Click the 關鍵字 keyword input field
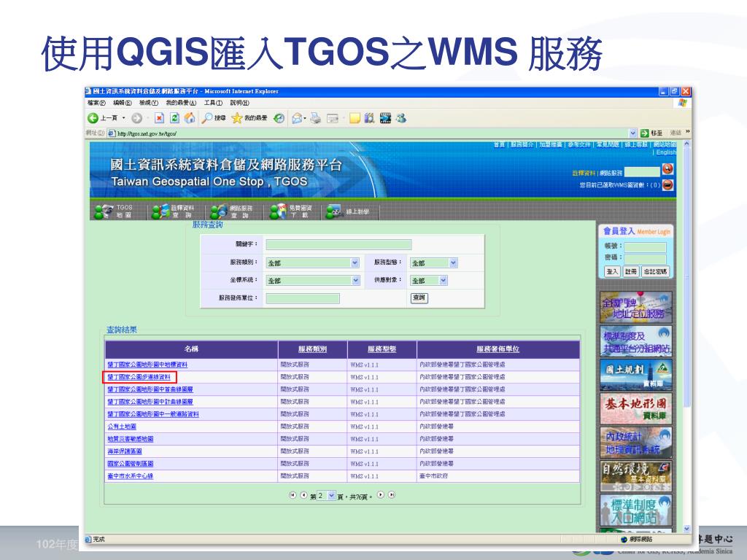The height and width of the screenshot is (560, 747). tap(338, 245)
